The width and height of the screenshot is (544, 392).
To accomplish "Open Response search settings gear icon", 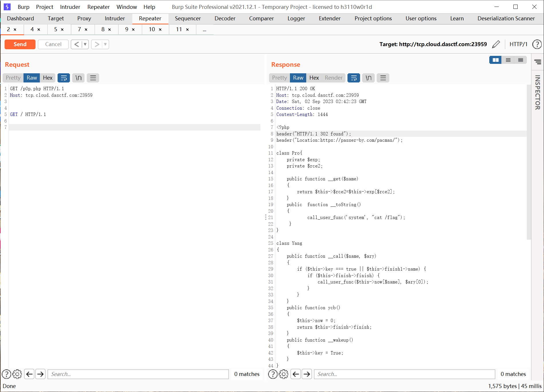I will [x=284, y=374].
